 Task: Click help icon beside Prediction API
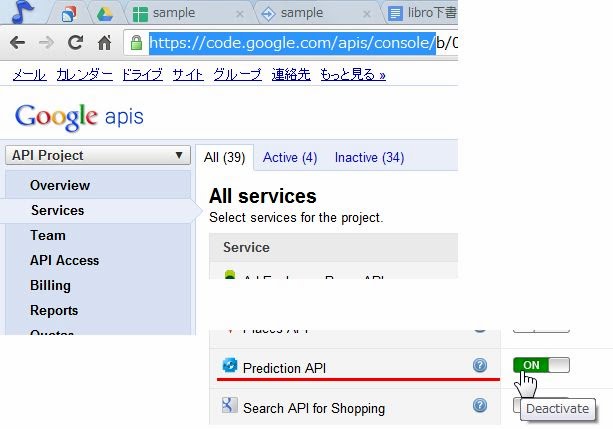[x=480, y=366]
